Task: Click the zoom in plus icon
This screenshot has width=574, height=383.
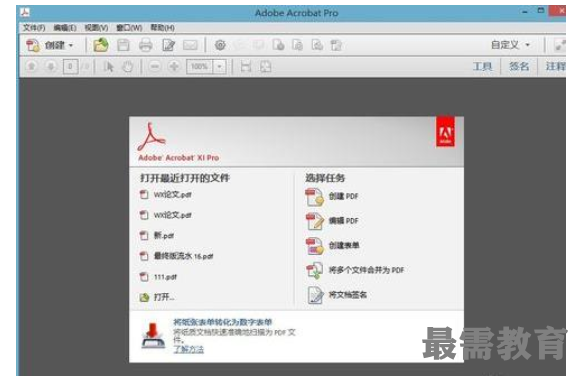Action: 174,67
